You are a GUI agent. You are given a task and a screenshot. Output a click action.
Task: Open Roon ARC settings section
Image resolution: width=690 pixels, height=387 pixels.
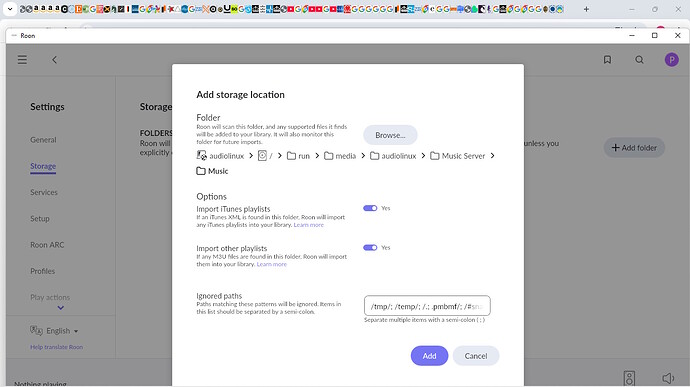tap(47, 245)
